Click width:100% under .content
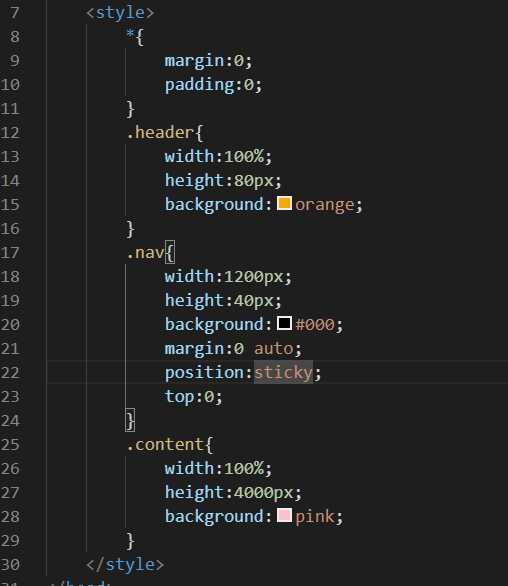Screen dimensions: 508x586 (x=218, y=468)
